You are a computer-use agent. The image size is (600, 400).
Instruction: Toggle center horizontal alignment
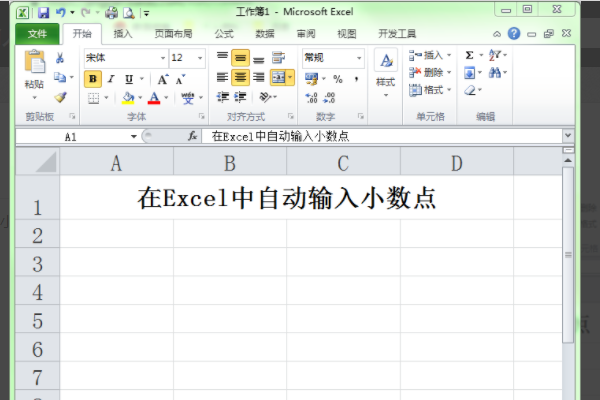(x=240, y=78)
